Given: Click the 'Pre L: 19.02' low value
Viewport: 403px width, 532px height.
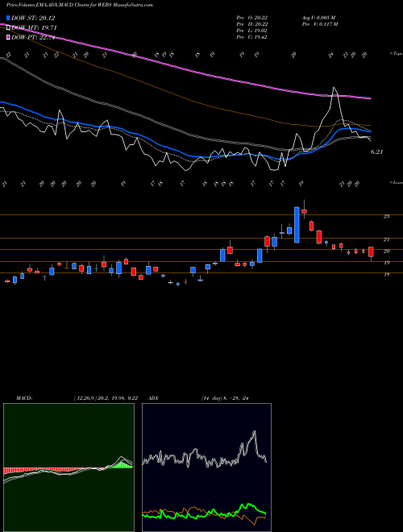Looking at the screenshot, I should [x=252, y=31].
